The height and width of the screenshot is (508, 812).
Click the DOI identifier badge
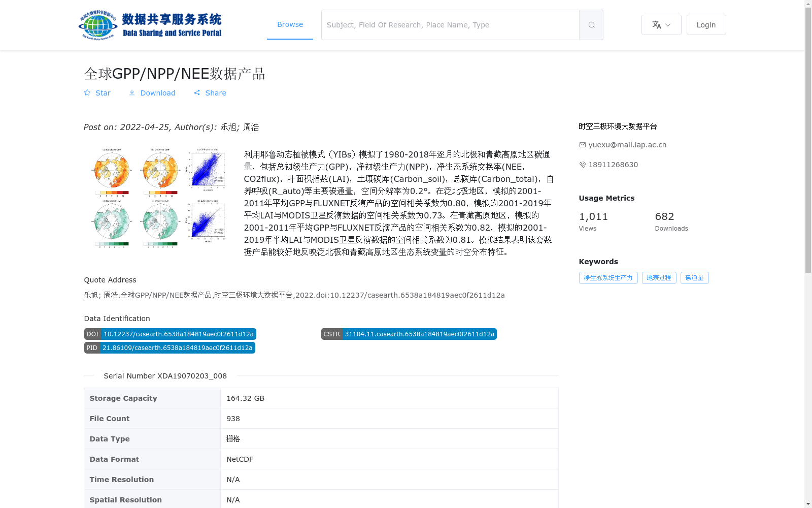pyautogui.click(x=170, y=334)
